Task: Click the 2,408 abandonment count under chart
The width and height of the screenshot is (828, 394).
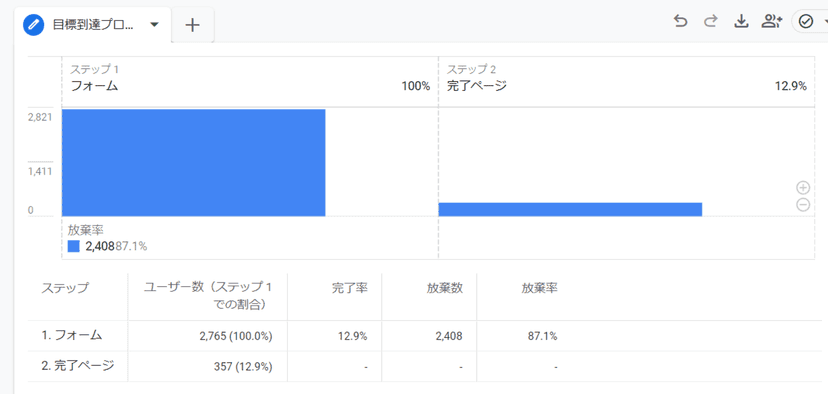Action: (x=100, y=246)
